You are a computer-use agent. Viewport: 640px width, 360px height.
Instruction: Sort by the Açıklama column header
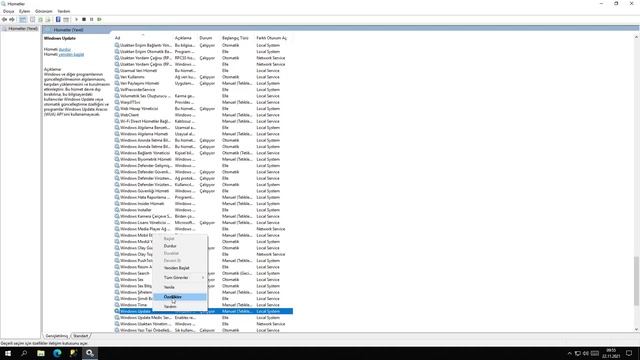pos(185,38)
